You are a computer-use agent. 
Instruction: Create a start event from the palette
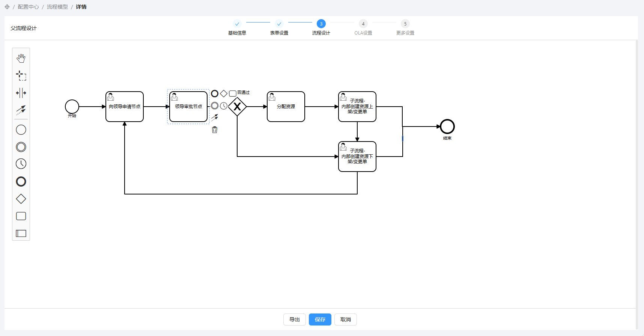coord(21,130)
